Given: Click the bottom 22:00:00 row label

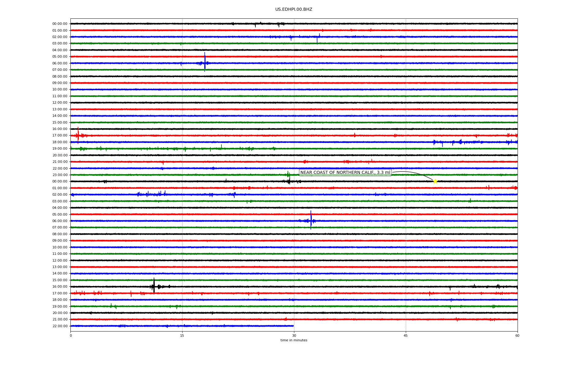Looking at the screenshot, I should (60, 326).
